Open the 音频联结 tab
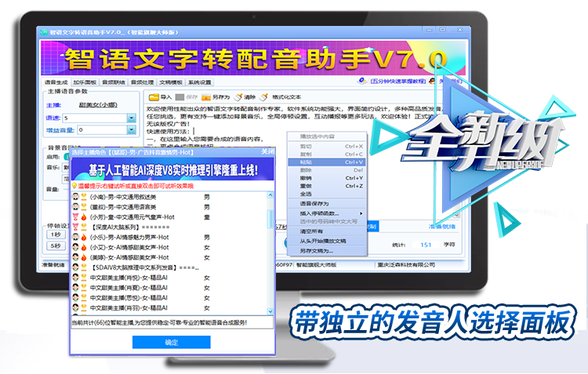Viewport: 588px width, 374px height. point(114,82)
